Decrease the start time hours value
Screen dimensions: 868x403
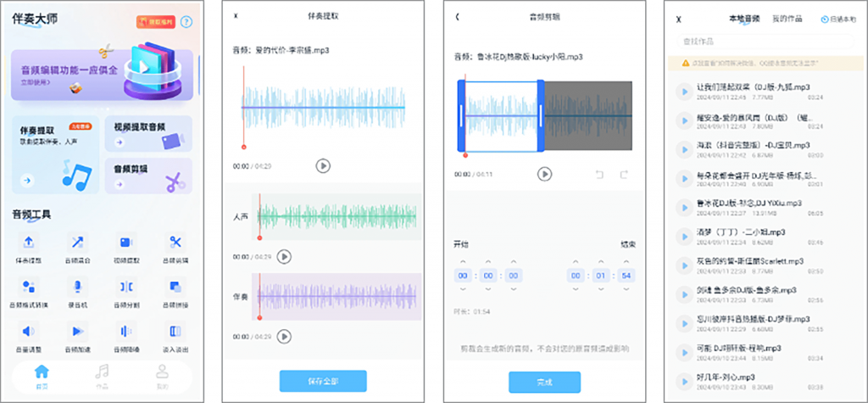(x=463, y=289)
